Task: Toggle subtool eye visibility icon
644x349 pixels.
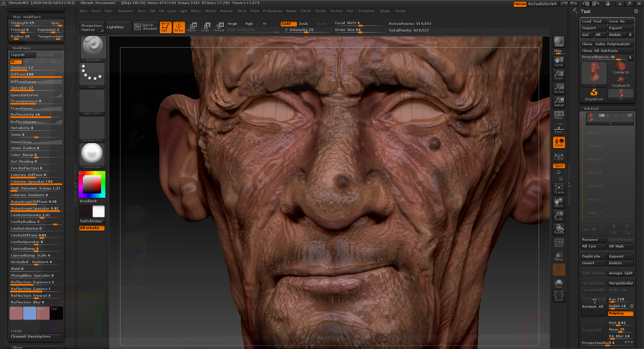Action: [630, 116]
